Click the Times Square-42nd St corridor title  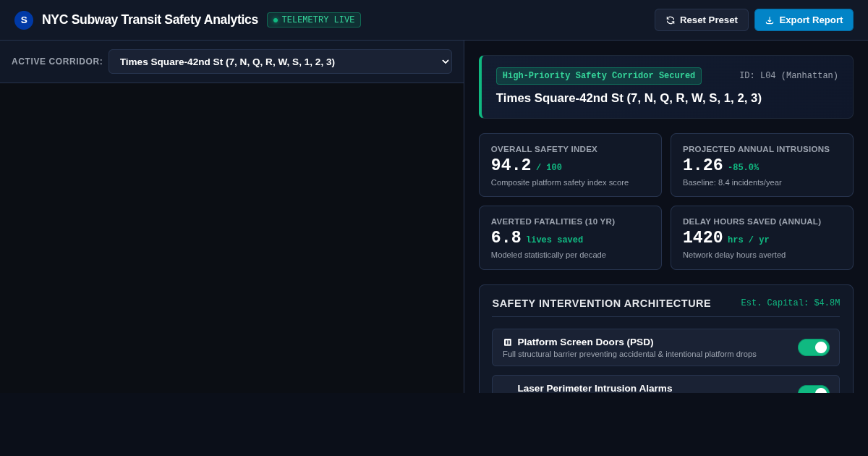click(x=629, y=98)
